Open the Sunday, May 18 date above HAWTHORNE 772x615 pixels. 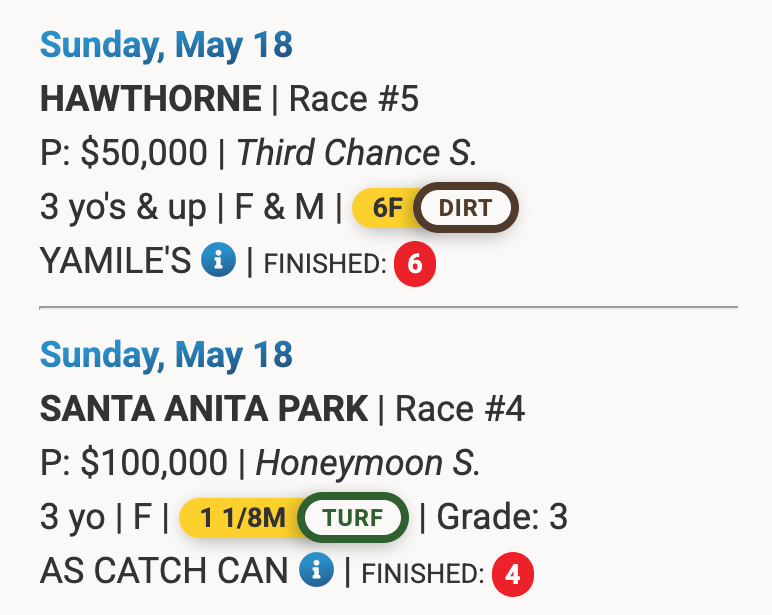166,45
